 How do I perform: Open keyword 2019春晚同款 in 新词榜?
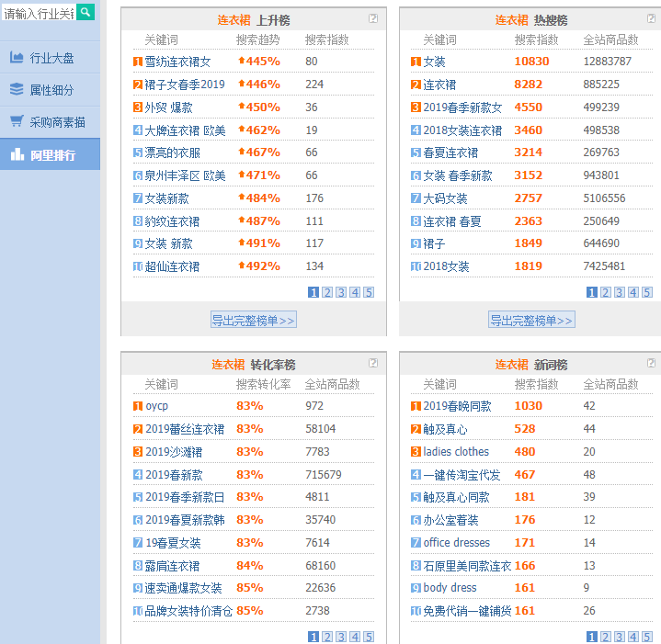457,406
